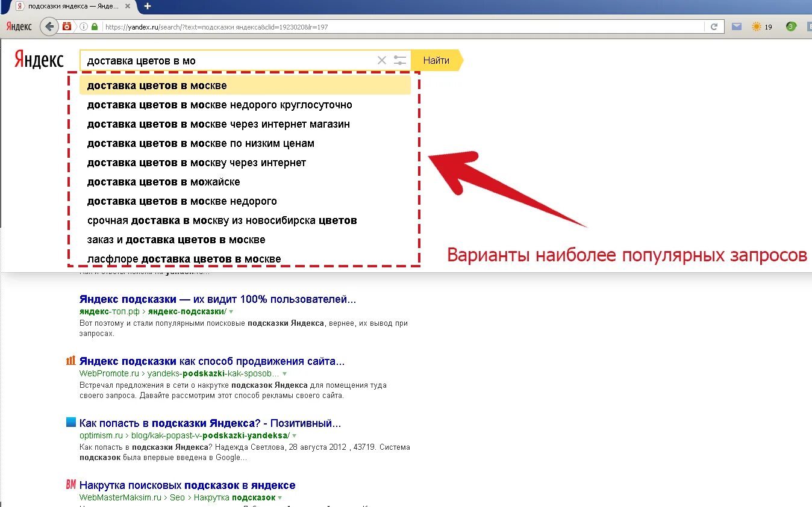812x507 pixels.
Task: Click the red BM favicon of WebMasterMaksim result
Action: point(71,485)
